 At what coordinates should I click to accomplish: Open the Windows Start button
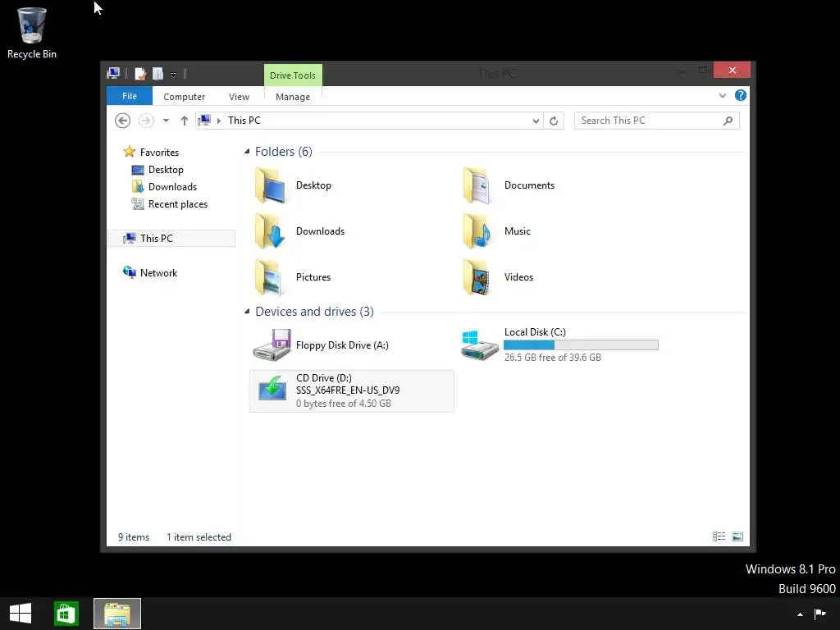click(x=21, y=614)
